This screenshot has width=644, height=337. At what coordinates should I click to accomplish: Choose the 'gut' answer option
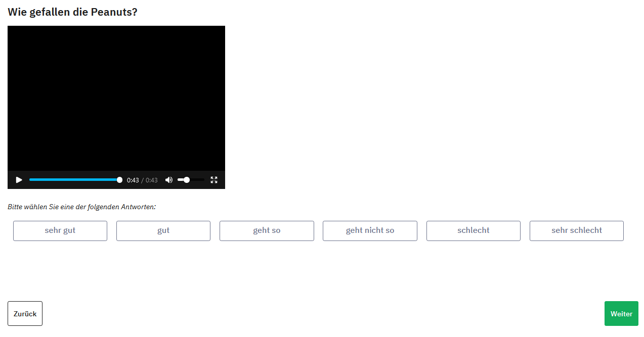coord(163,231)
